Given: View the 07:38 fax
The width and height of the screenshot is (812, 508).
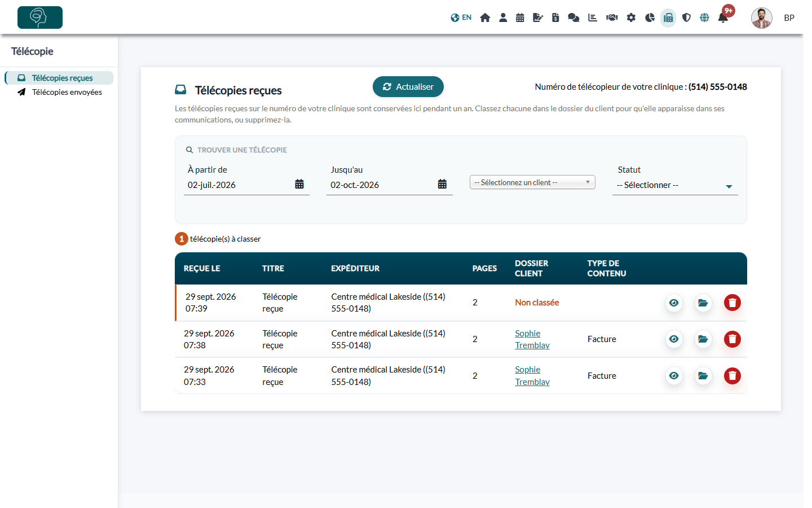Looking at the screenshot, I should (x=674, y=339).
